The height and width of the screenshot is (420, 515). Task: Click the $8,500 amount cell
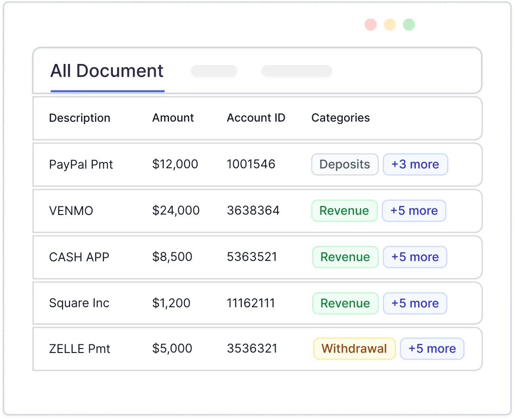pyautogui.click(x=172, y=257)
